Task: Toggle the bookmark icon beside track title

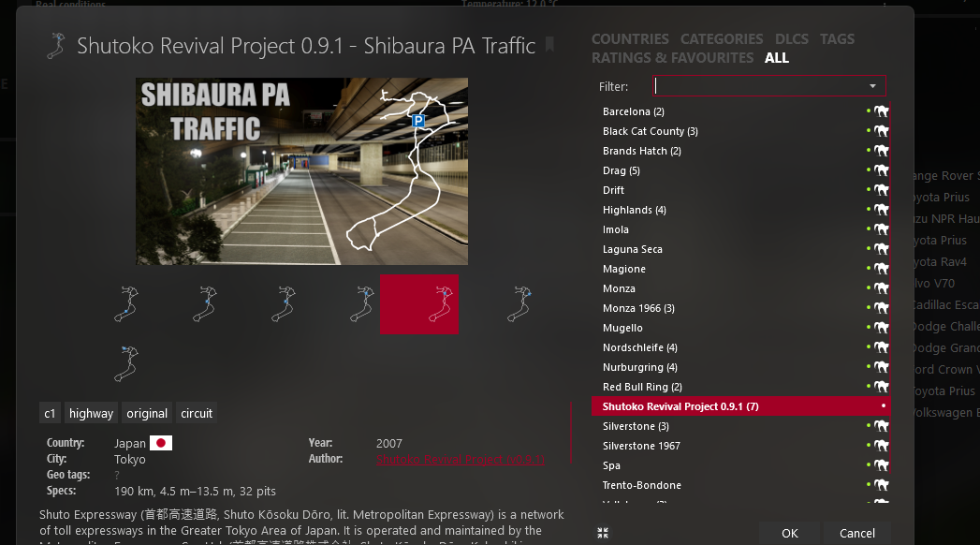Action: [x=549, y=44]
